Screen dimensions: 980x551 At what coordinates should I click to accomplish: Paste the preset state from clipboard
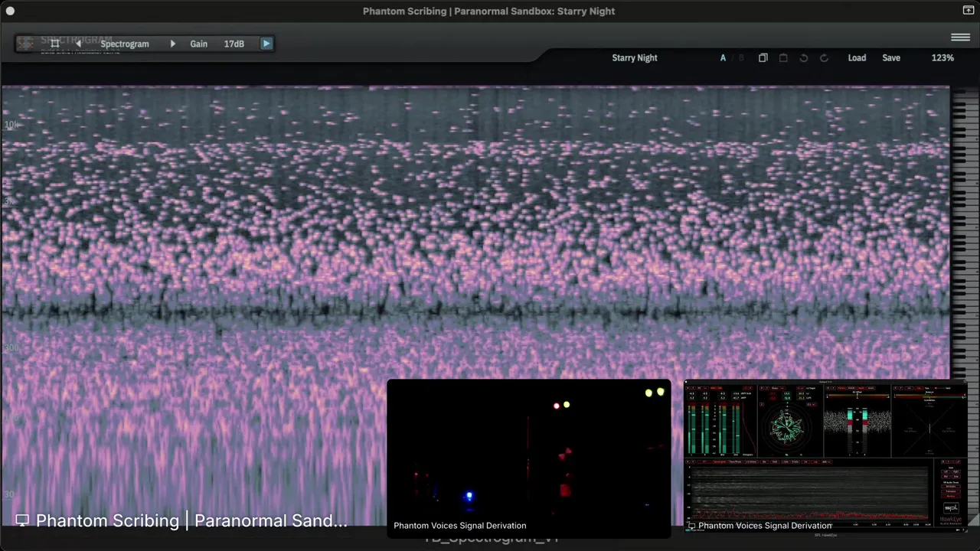tap(783, 57)
